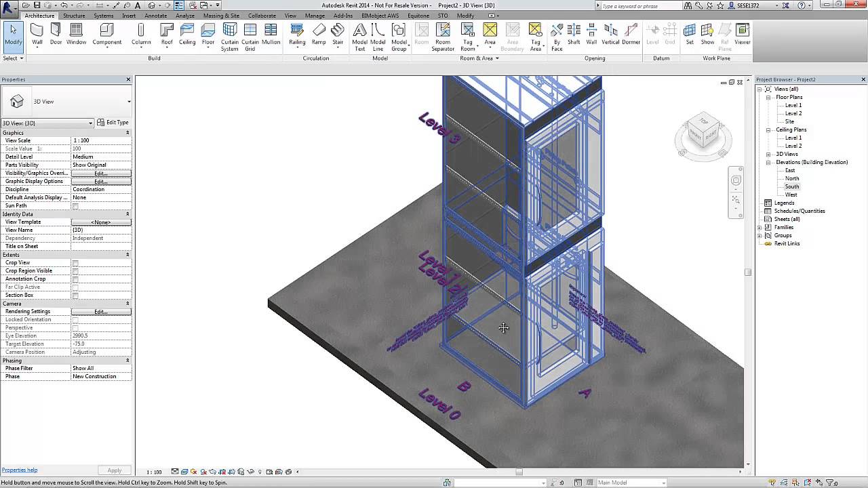Image resolution: width=868 pixels, height=488 pixels.
Task: Open the 3D View: {3D} instance dropdown
Action: (47, 123)
